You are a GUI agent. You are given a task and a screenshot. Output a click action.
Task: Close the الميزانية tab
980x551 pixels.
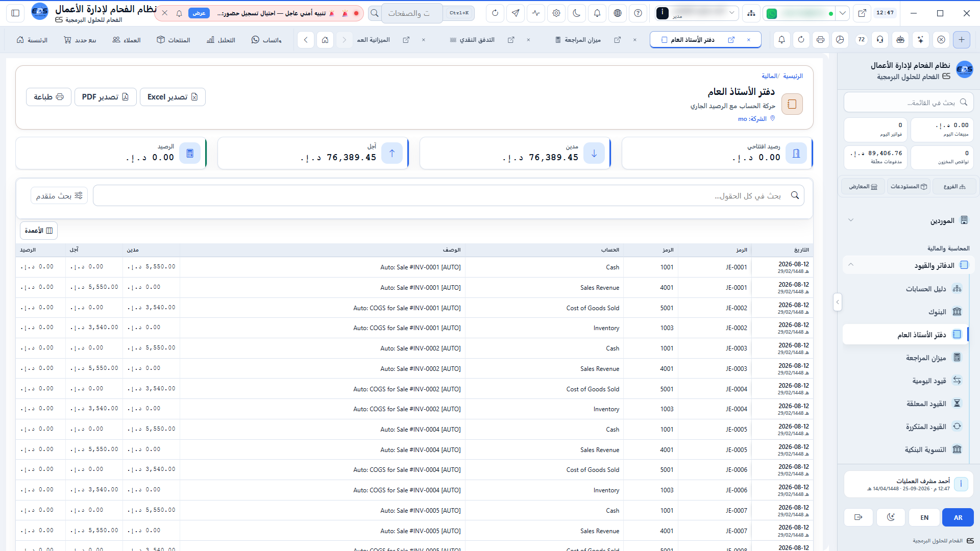tap(424, 40)
